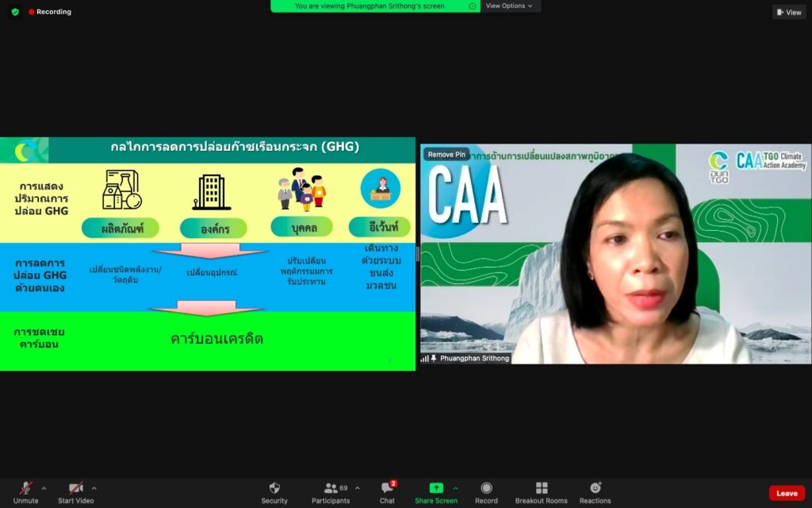The height and width of the screenshot is (508, 812).
Task: Open the Security options icon
Action: coord(274,490)
